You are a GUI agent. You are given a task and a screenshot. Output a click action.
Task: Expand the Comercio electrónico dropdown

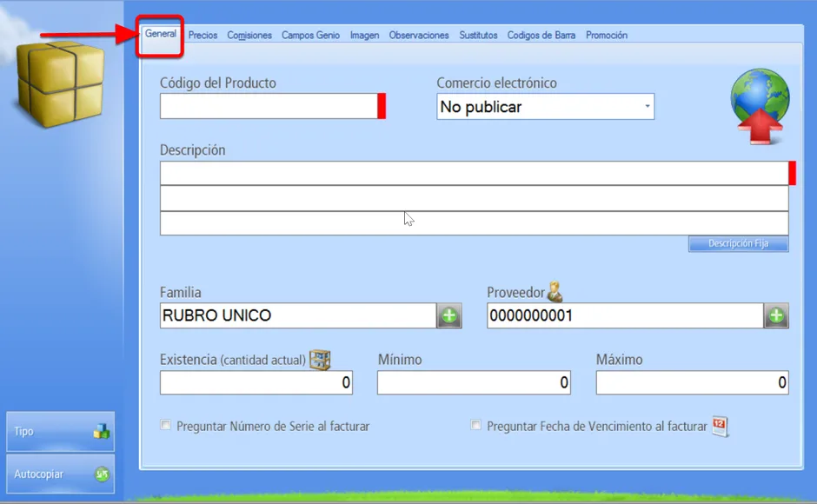pos(648,106)
